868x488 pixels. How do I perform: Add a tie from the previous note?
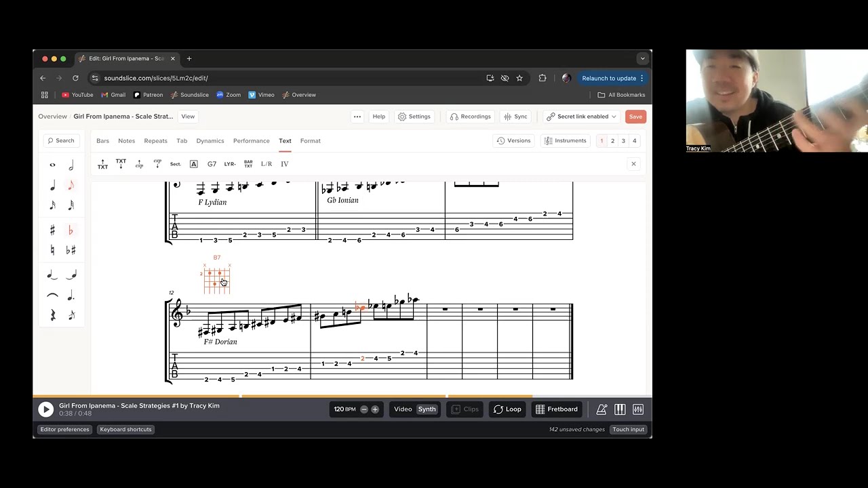(x=71, y=275)
